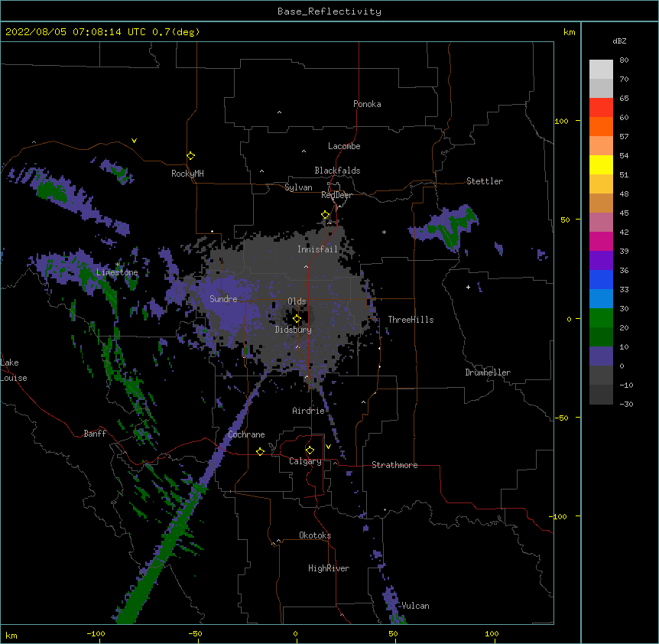This screenshot has width=659, height=644.
Task: Click the HighRiver town label
Action: tap(329, 568)
